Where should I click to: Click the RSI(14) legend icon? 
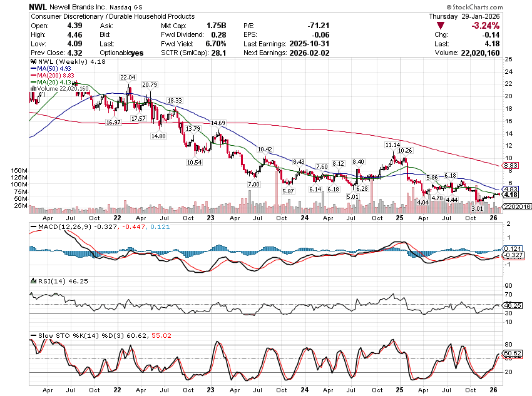coord(33,282)
